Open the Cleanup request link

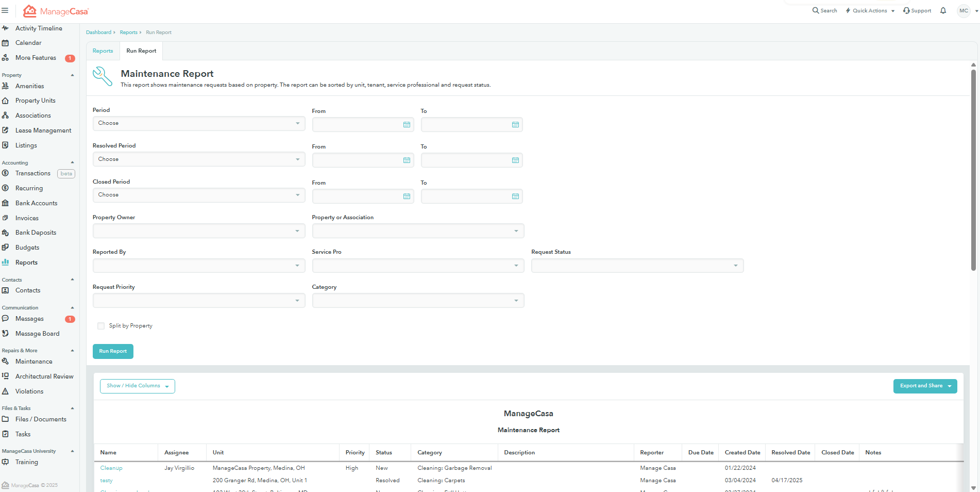tap(111, 468)
